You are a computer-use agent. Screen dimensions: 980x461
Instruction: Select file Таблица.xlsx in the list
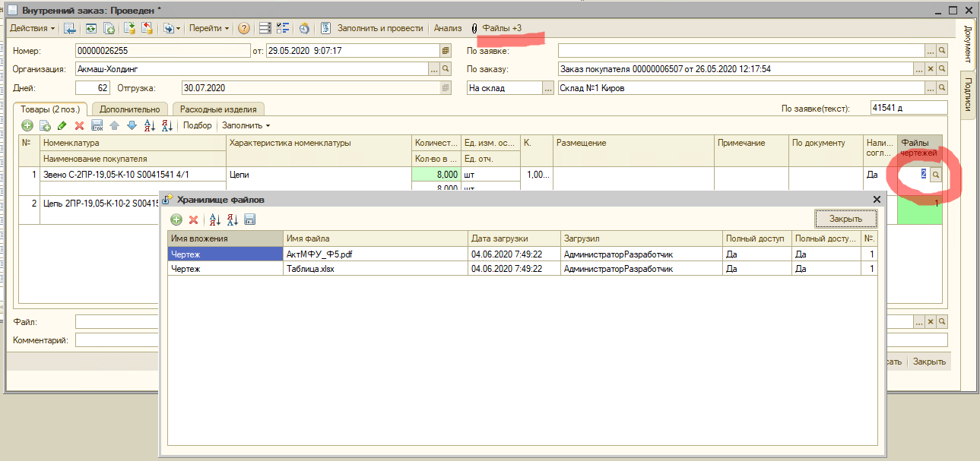(x=376, y=269)
